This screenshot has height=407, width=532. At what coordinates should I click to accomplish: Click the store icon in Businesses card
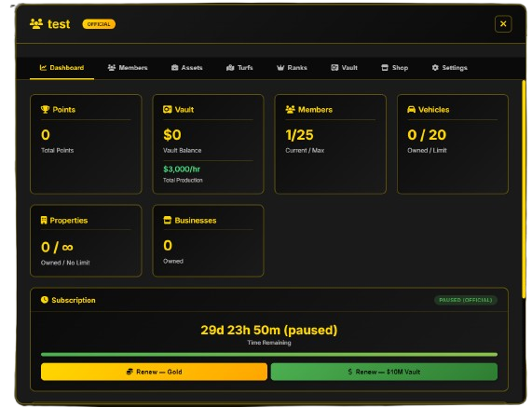(168, 220)
